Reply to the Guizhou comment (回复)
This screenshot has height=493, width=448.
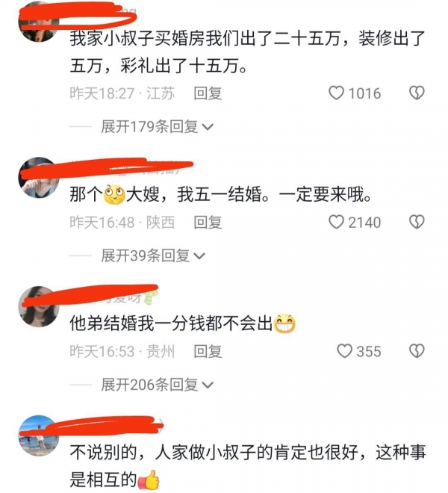[x=208, y=351]
